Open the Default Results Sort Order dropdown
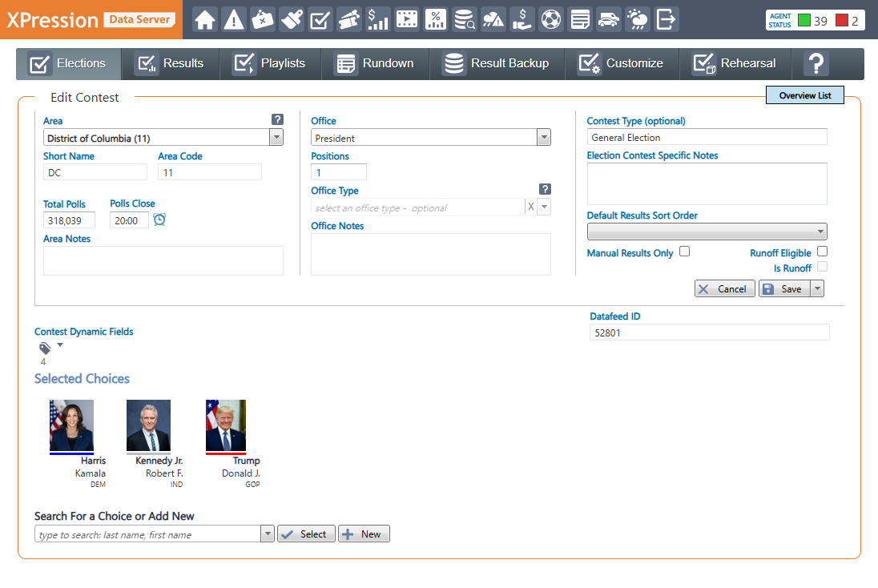The height and width of the screenshot is (588, 878). [x=820, y=232]
